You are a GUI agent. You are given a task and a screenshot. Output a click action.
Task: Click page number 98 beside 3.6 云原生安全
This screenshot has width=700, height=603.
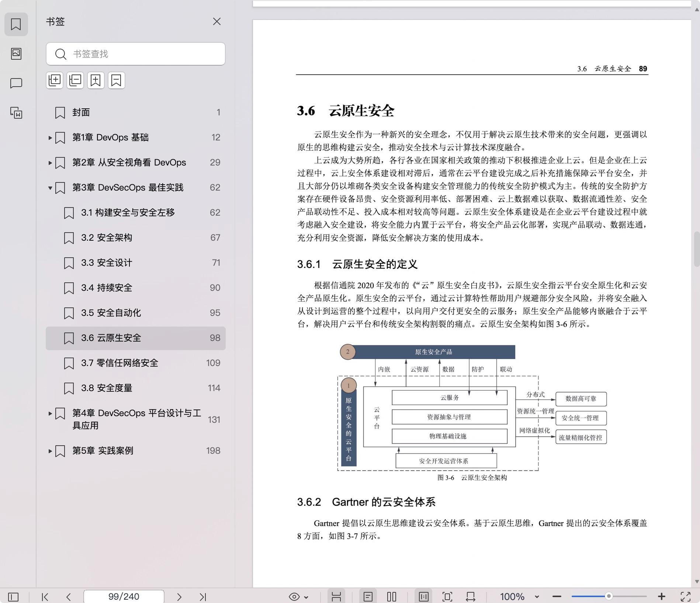coord(215,338)
